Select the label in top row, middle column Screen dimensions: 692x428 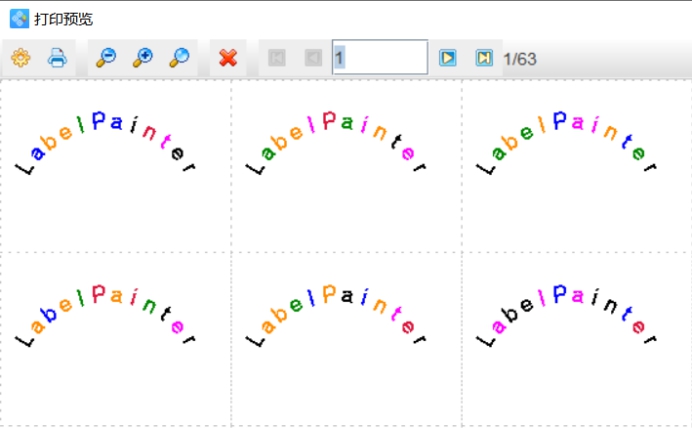point(338,146)
